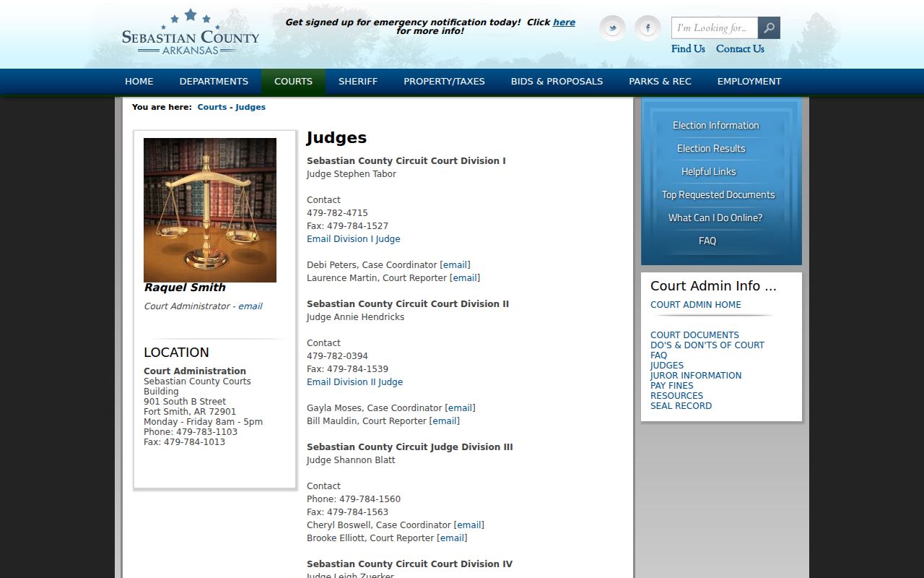This screenshot has width=924, height=578.
Task: Select phone number 479-782-4715
Action: 337,213
